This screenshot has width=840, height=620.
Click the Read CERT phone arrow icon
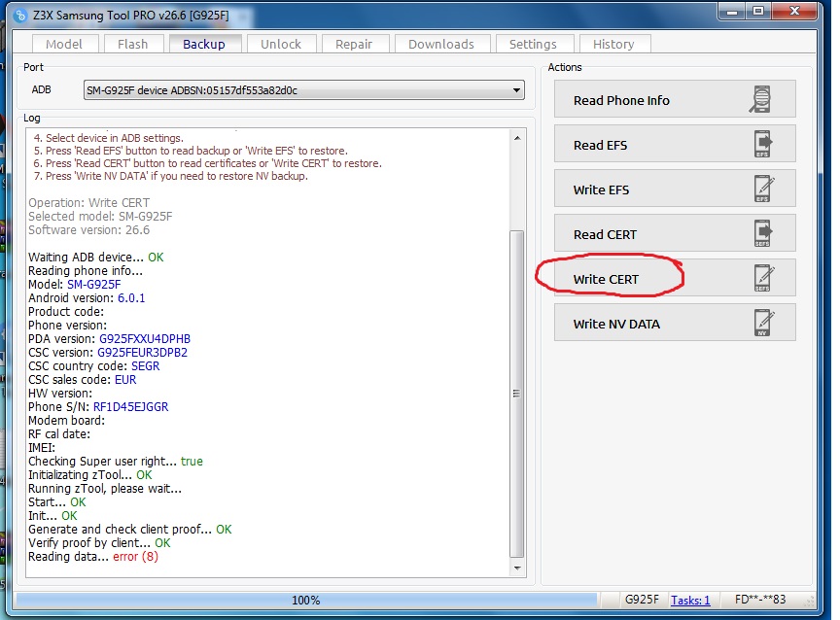[763, 233]
